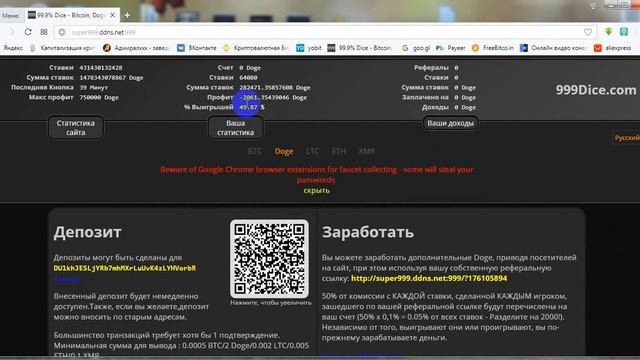Click the red Beware of Chrome extensions warning
Image resolution: width=640 pixels, height=360 pixels.
pyautogui.click(x=317, y=174)
